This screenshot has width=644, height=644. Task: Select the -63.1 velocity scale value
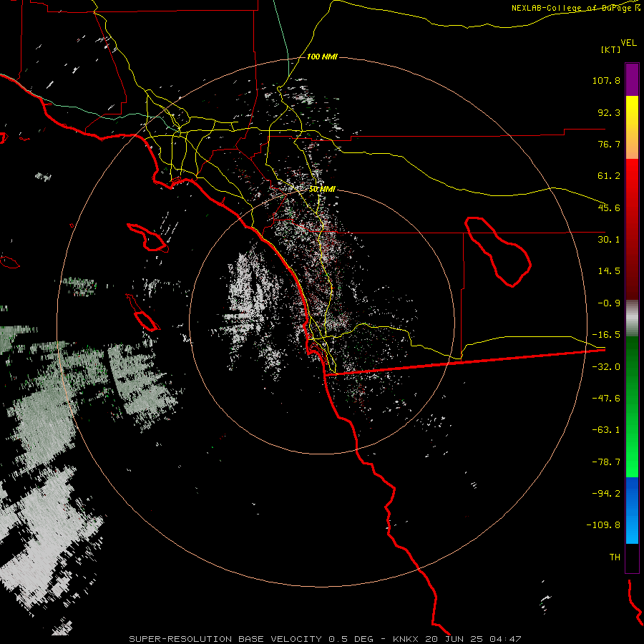pyautogui.click(x=606, y=430)
